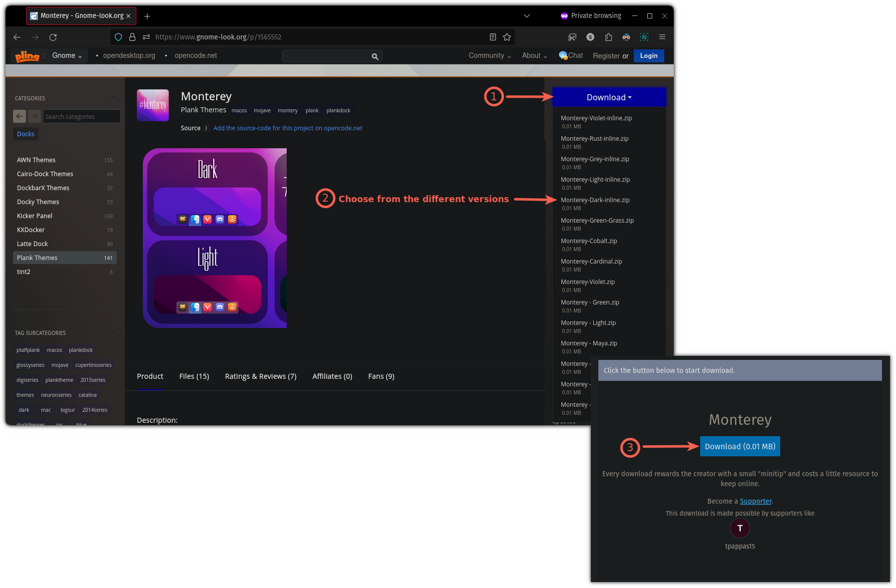The height and width of the screenshot is (588, 896).
Task: Click the Nimbus capture extension icon
Action: coord(644,37)
